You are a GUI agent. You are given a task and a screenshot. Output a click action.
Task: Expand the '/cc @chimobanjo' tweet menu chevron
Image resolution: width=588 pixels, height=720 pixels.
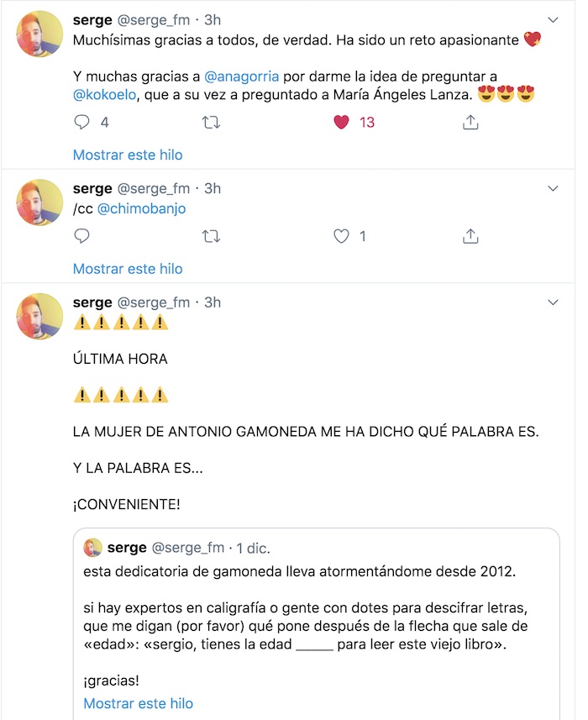click(553, 187)
